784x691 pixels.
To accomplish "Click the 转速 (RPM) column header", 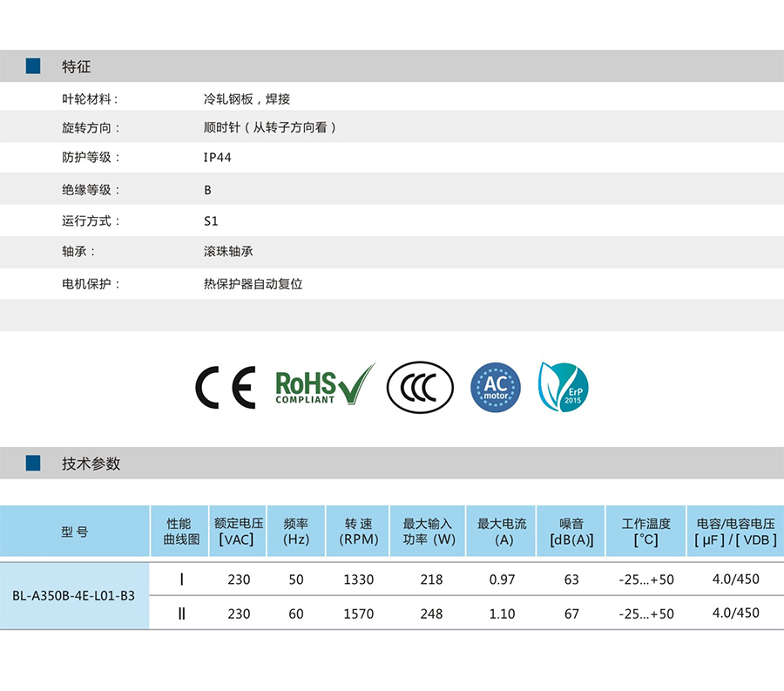I will click(358, 532).
